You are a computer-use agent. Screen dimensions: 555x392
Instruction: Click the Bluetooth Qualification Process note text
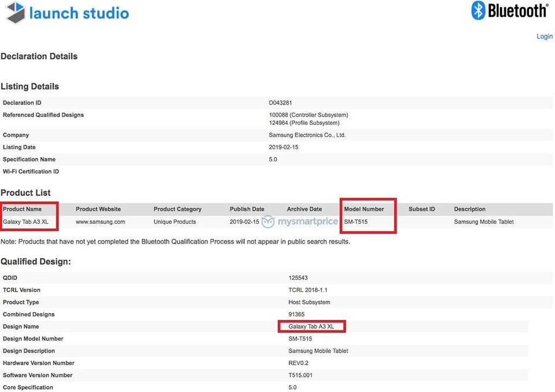pyautogui.click(x=175, y=242)
